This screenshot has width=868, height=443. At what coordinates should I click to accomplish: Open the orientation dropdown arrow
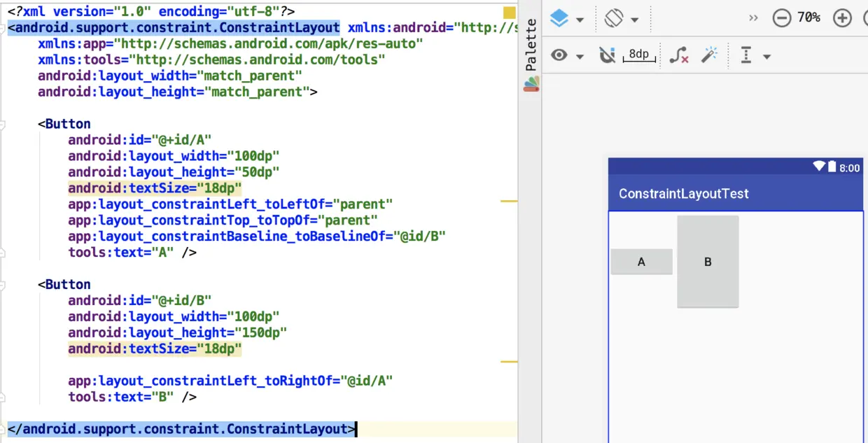tap(634, 20)
